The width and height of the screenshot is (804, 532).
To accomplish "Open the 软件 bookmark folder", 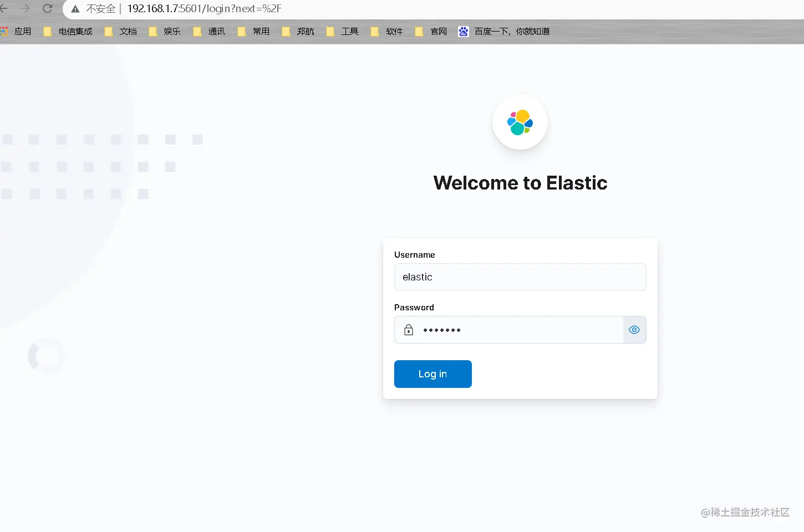I will click(387, 32).
